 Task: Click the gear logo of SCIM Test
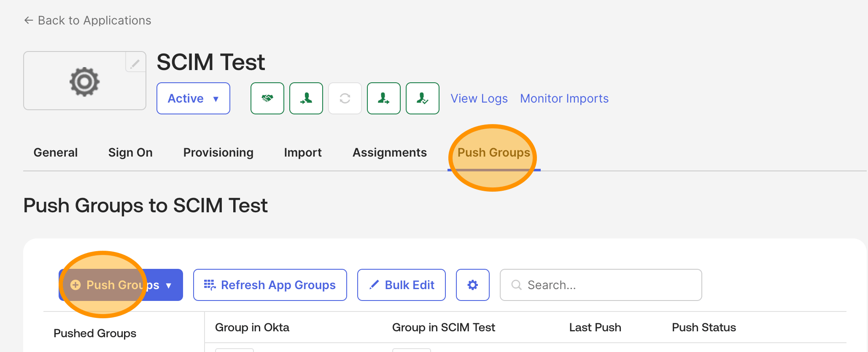click(84, 81)
